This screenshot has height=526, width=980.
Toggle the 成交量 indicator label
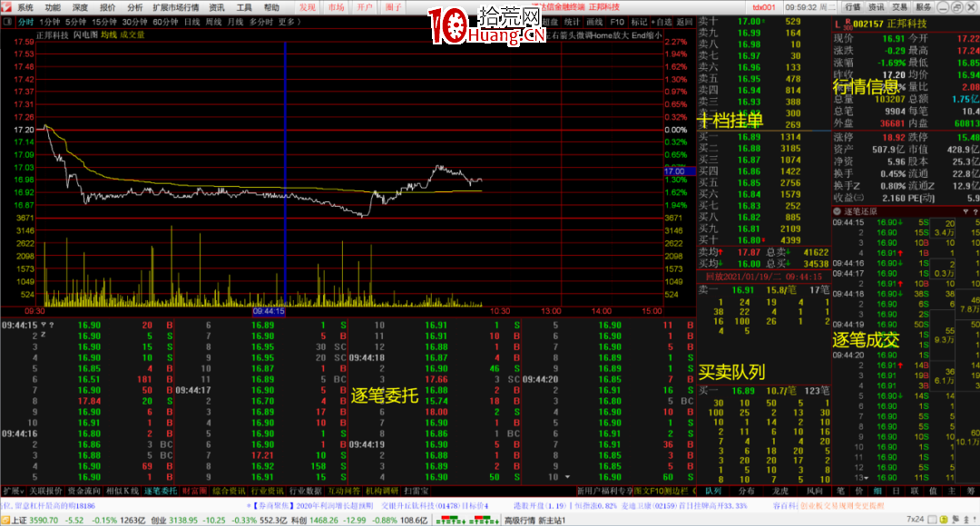(132, 35)
